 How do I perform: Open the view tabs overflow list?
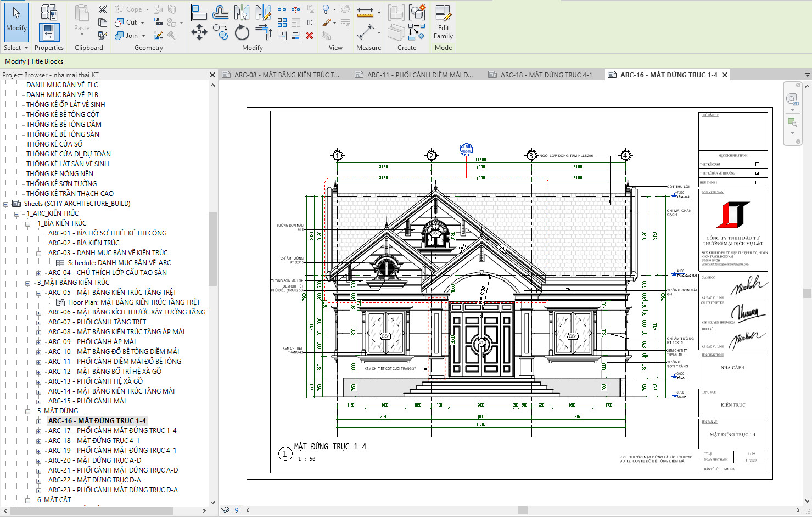807,75
